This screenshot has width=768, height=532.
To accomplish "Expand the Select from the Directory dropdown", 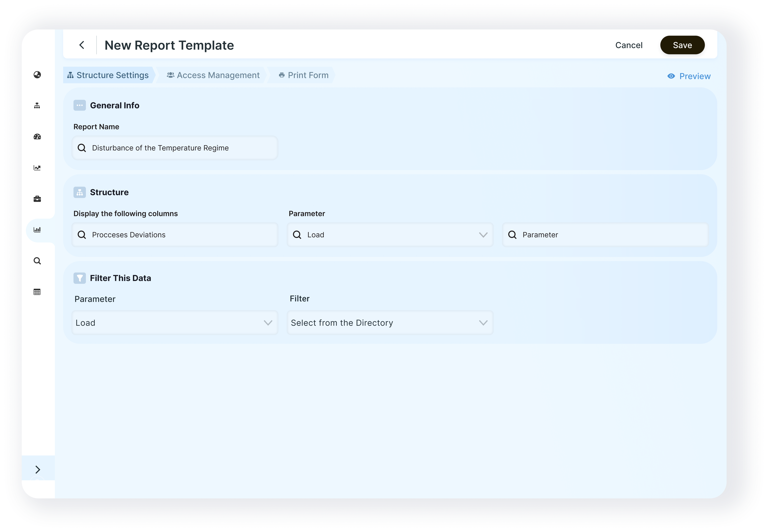I will [390, 323].
